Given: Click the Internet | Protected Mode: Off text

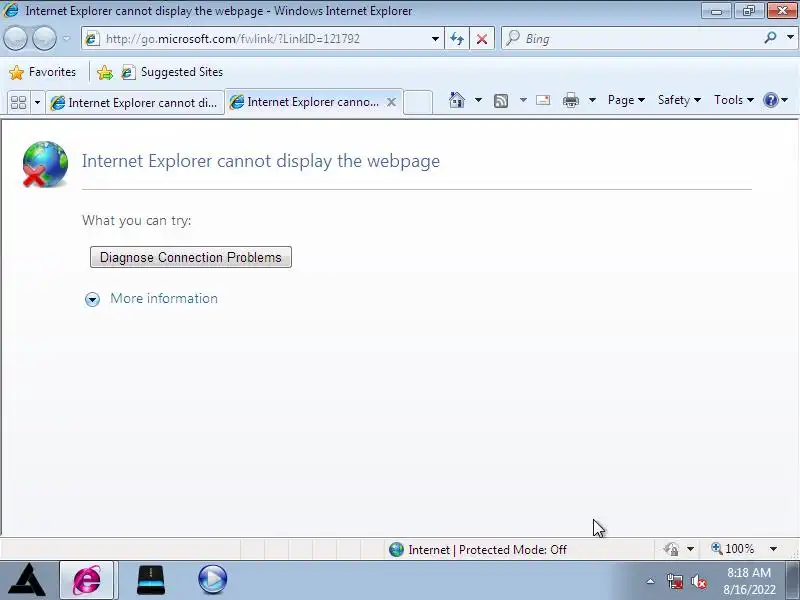Looking at the screenshot, I should point(487,549).
